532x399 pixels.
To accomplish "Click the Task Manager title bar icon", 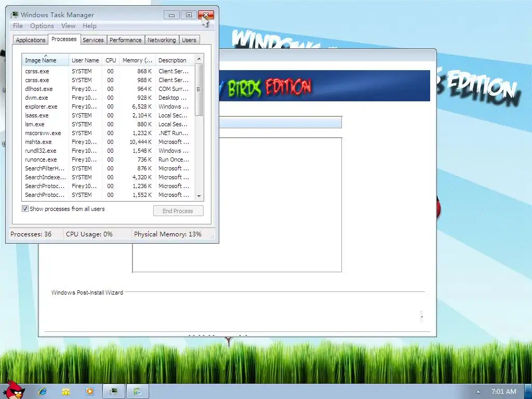I will click(x=14, y=15).
